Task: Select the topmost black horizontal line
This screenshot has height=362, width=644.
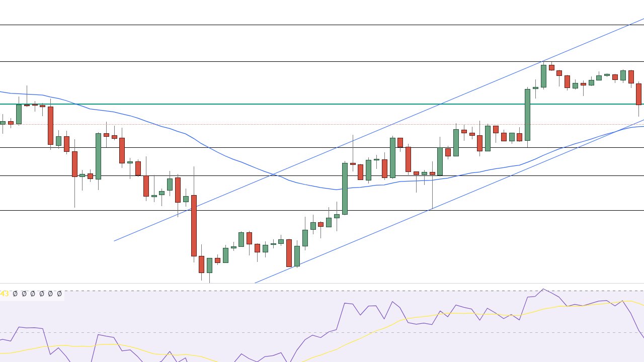Action: [322, 25]
